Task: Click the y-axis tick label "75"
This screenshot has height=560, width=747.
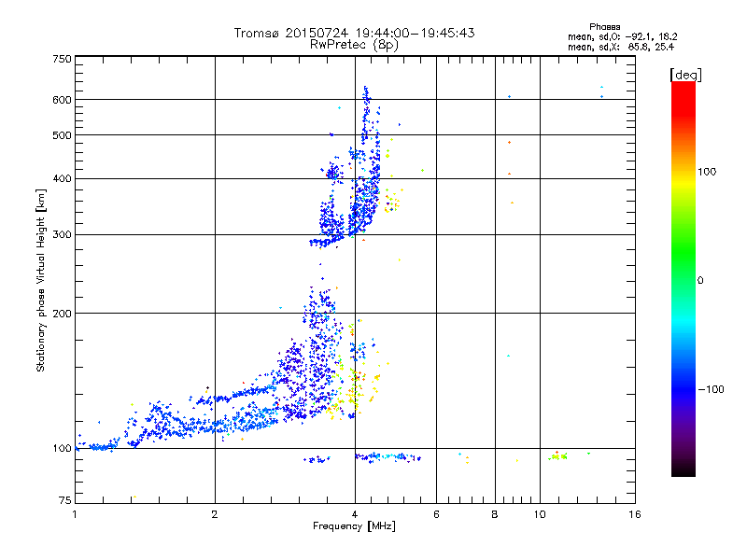Action: (x=65, y=500)
